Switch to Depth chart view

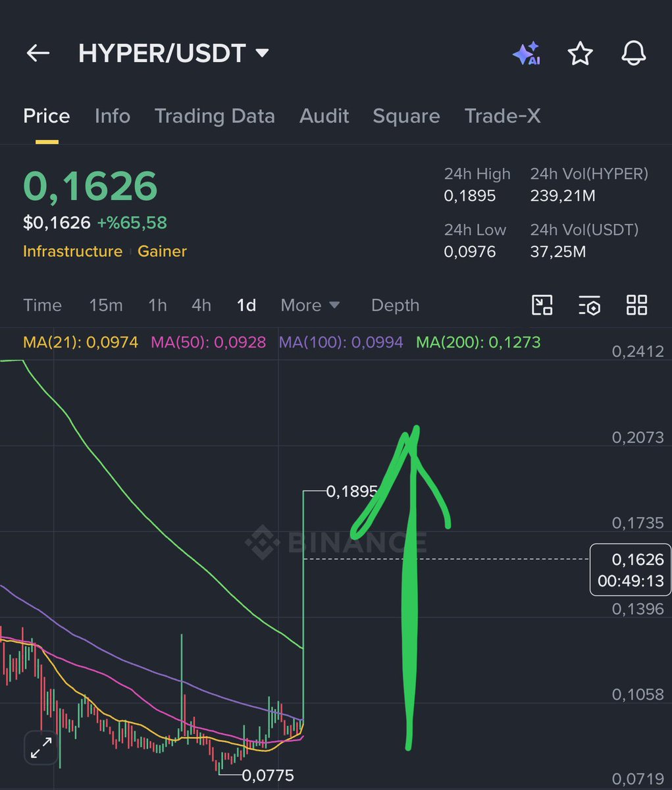point(395,305)
